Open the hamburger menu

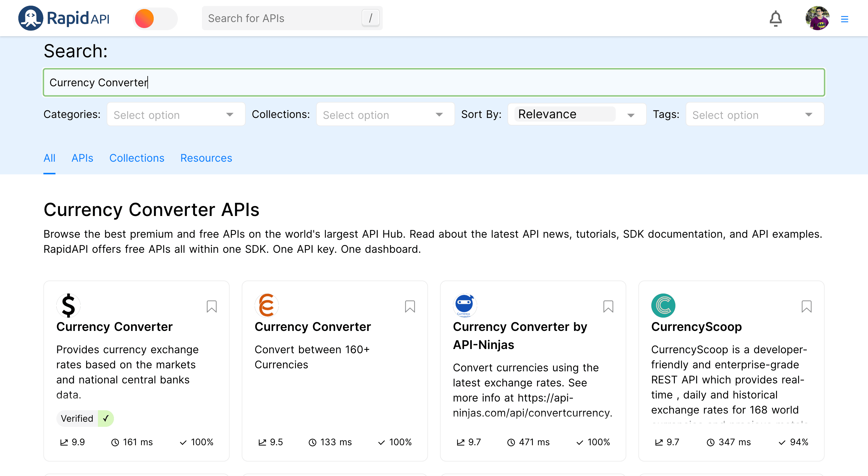coord(844,19)
